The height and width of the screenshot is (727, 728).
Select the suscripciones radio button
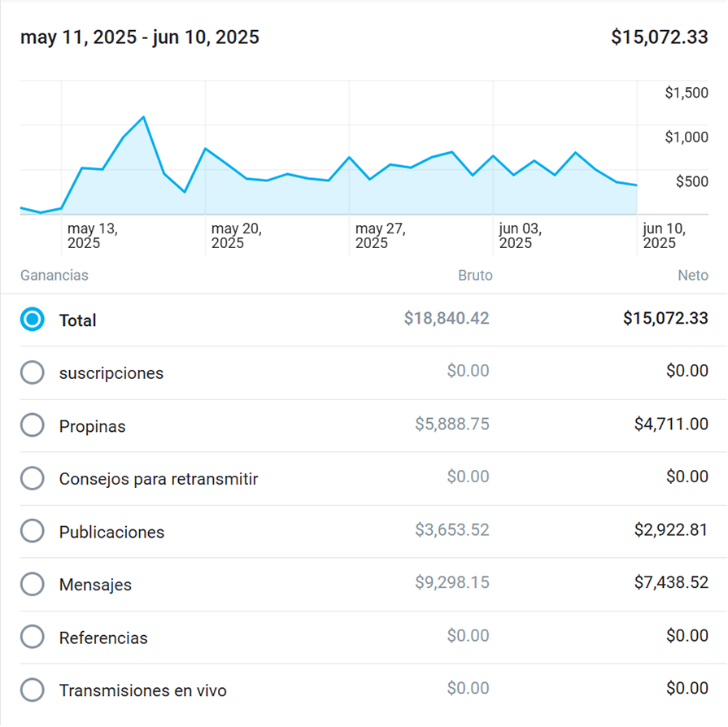point(33,372)
